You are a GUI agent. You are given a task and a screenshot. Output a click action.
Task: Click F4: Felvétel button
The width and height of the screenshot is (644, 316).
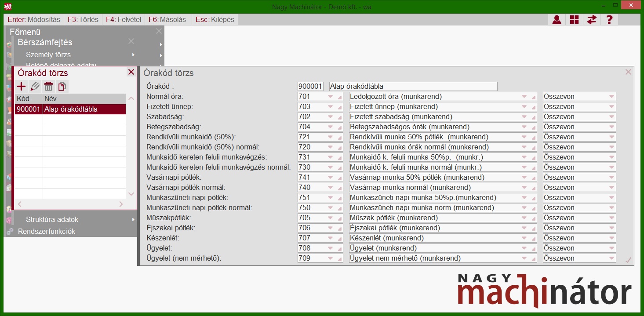124,20
